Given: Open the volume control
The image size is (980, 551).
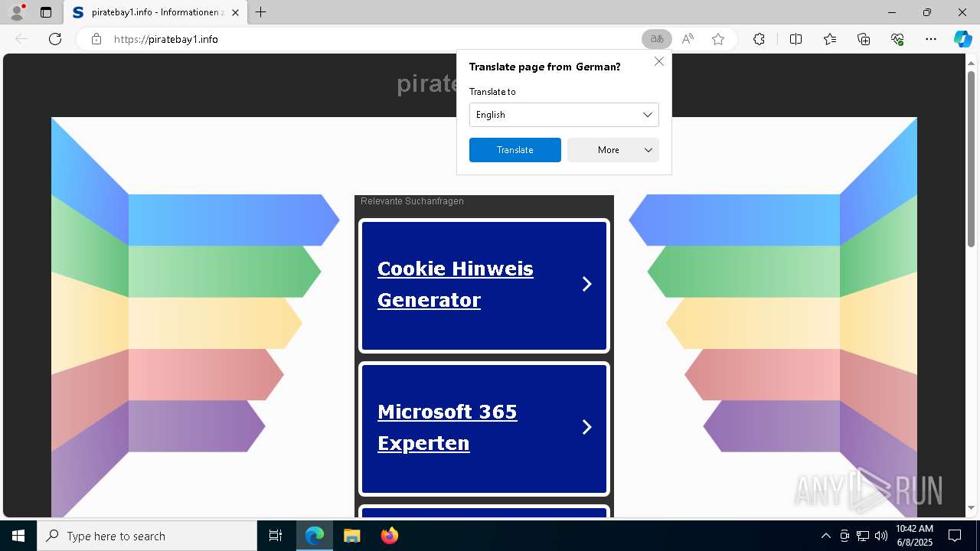Looking at the screenshot, I should click(881, 536).
